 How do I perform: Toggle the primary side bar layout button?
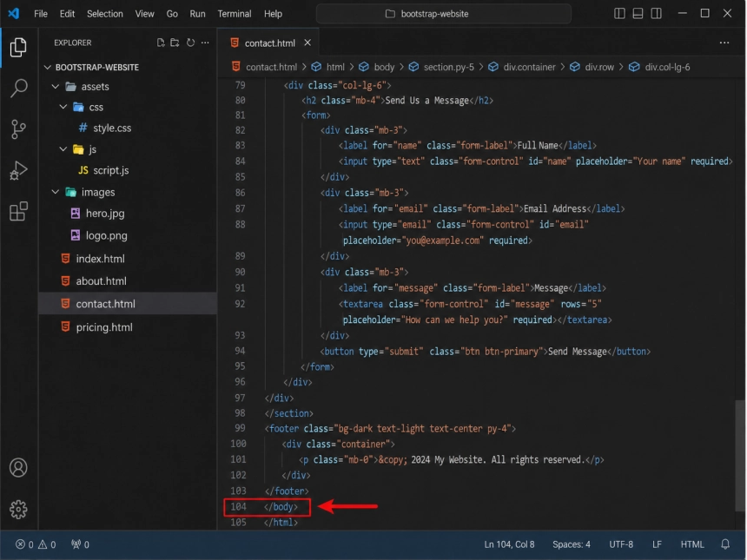click(x=619, y=13)
